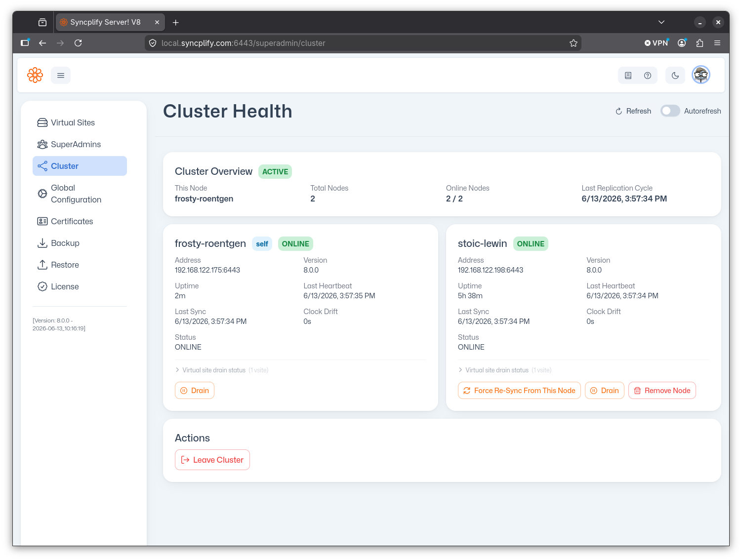Select address 192.168.122.198:6443

[491, 270]
